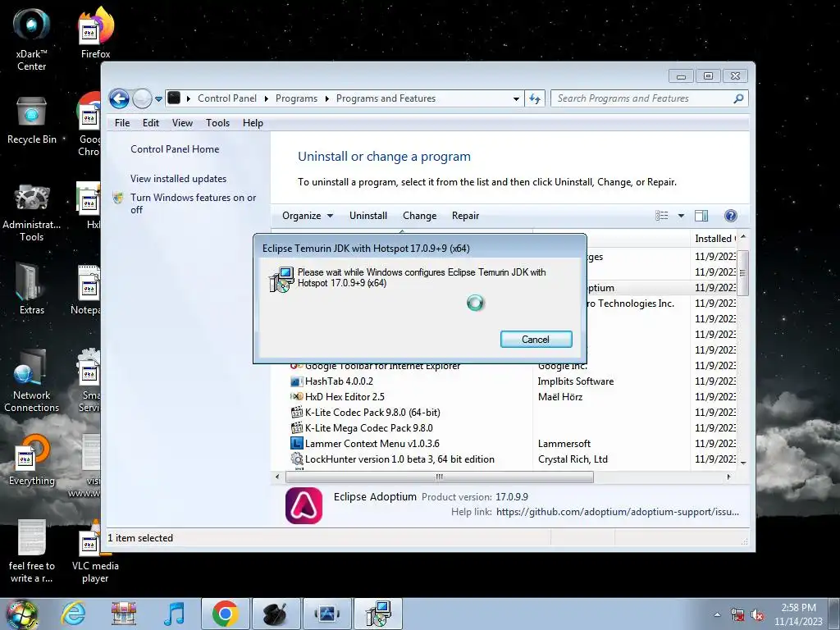Open xDark Center desktop icon
The width and height of the screenshot is (840, 630).
(x=31, y=39)
